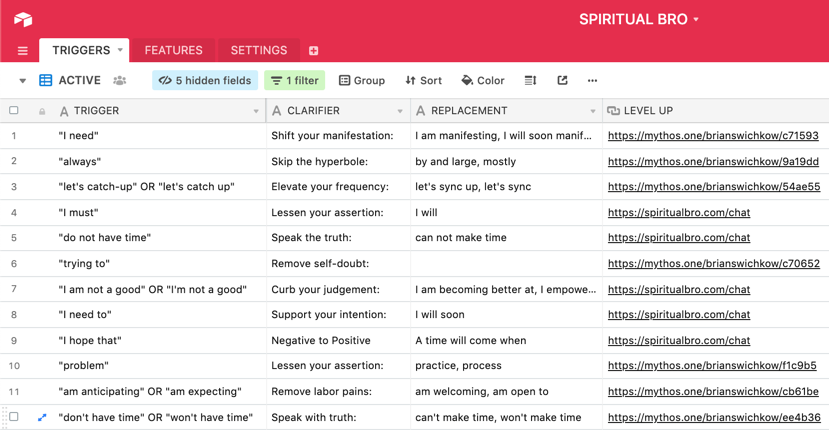Open link ending in c70652
Screen dimensions: 829x430
tap(714, 263)
